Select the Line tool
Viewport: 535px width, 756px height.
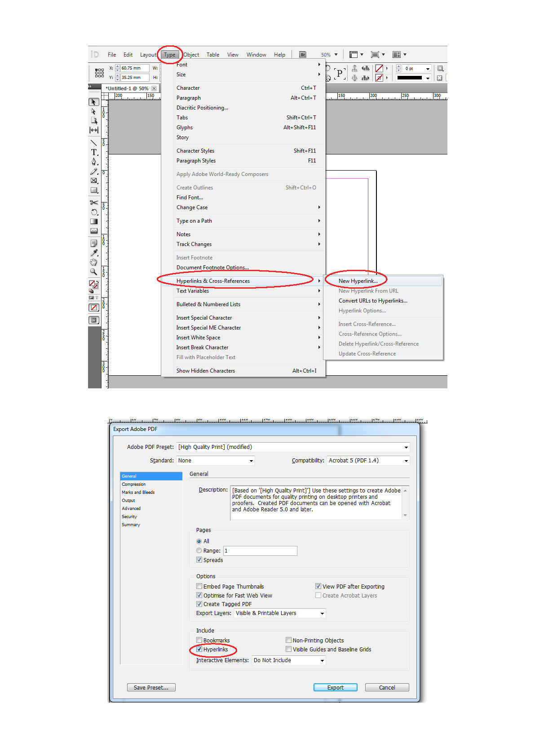93,143
